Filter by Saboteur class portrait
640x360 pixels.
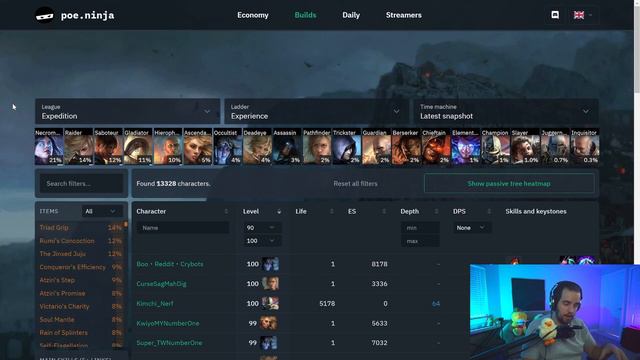click(x=109, y=147)
